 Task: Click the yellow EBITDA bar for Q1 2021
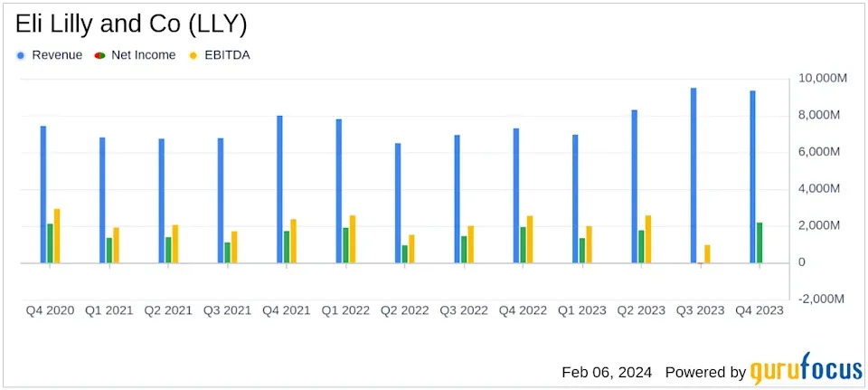pyautogui.click(x=116, y=245)
